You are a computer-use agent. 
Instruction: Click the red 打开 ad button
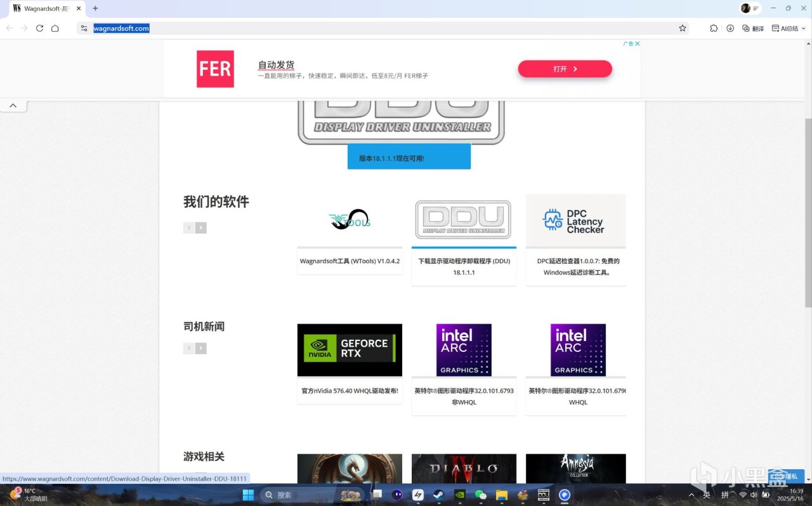click(x=565, y=68)
